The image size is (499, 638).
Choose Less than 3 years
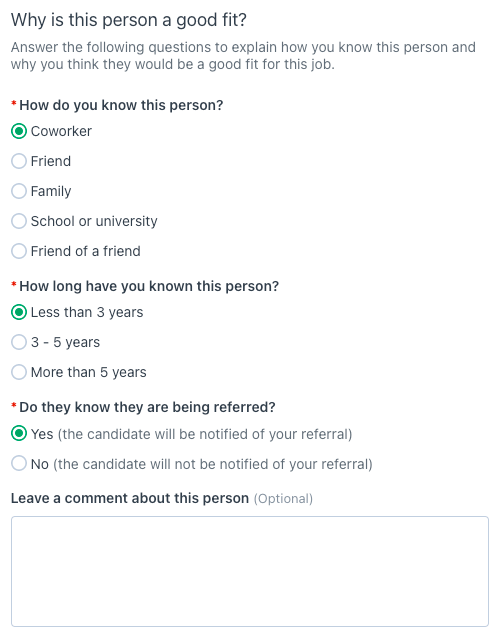pyautogui.click(x=19, y=312)
